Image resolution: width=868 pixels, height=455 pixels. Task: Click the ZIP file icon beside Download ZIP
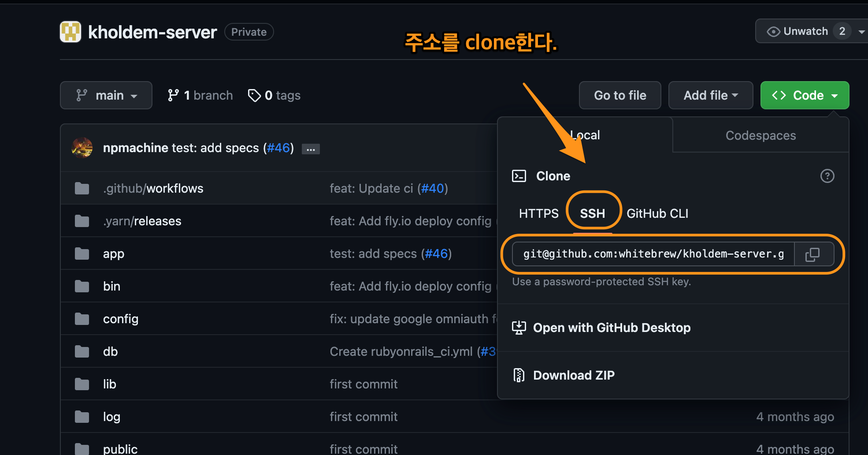[x=519, y=375]
